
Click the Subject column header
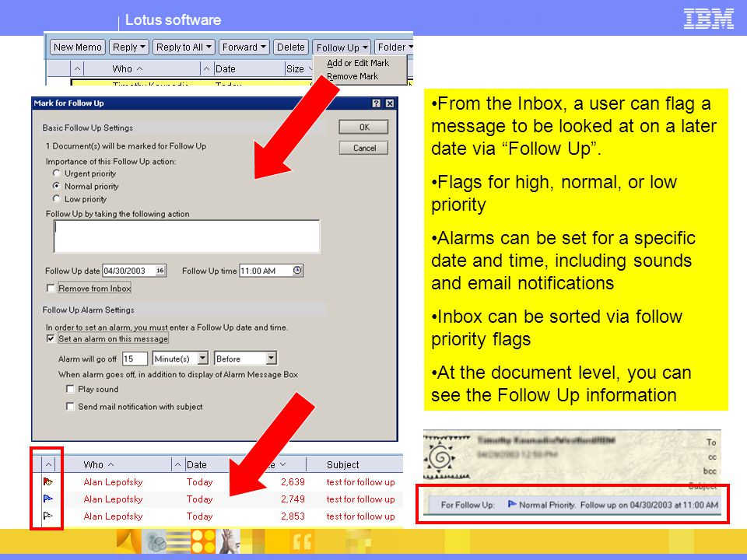(343, 465)
